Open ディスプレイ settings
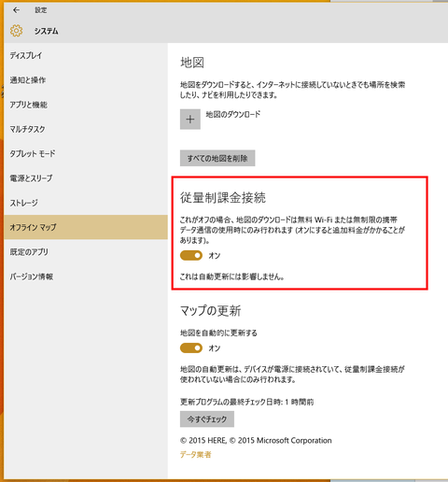This screenshot has height=482, width=448. point(86,56)
